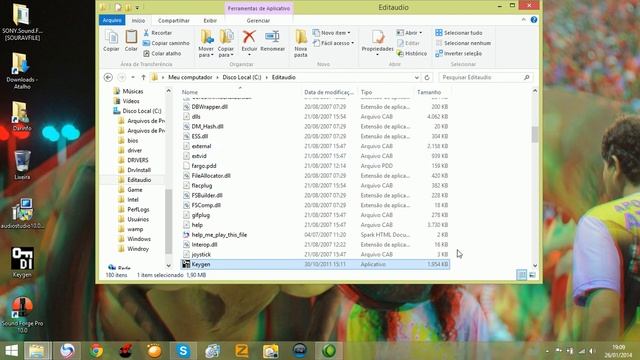The image size is (640, 360).
Task: Click Copiar caminho in ribbon
Action: [167, 43]
